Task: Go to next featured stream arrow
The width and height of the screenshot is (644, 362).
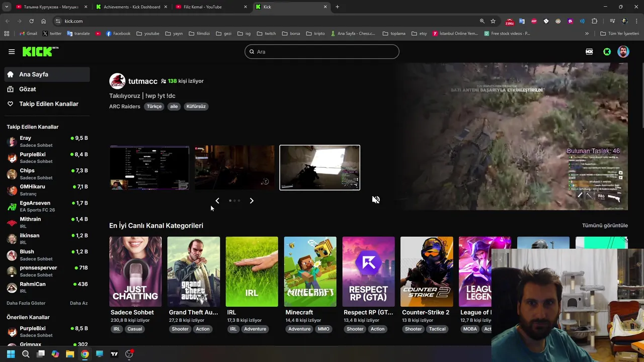Action: [x=252, y=201]
